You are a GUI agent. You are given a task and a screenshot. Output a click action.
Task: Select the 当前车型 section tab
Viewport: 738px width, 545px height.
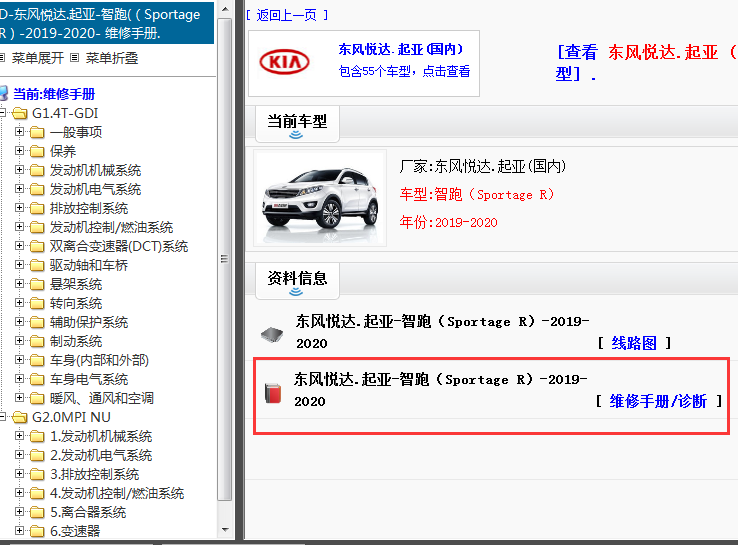pos(297,124)
